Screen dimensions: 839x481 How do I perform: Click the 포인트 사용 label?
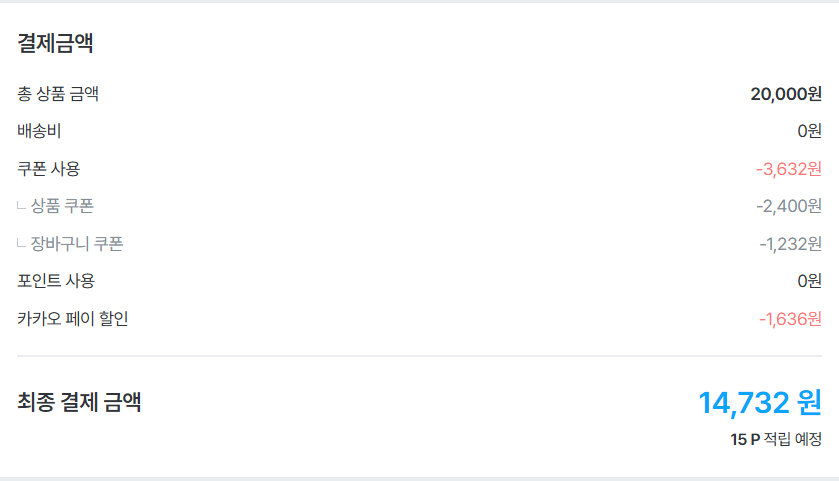click(56, 281)
